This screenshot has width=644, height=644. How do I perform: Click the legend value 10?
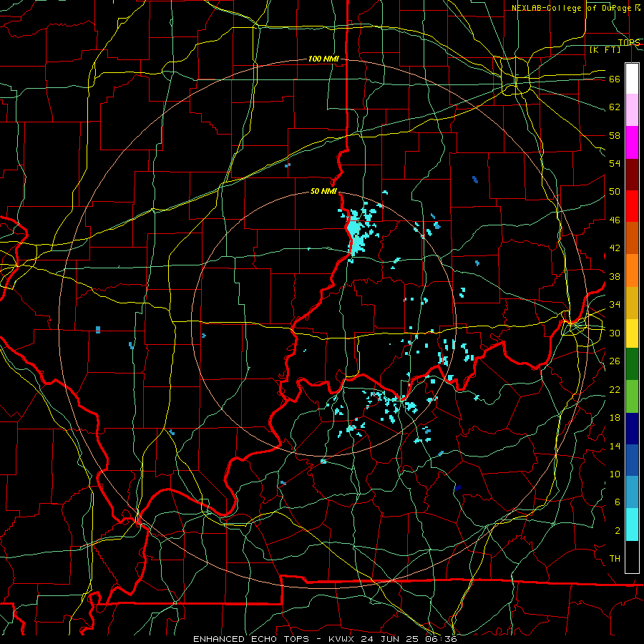615,474
